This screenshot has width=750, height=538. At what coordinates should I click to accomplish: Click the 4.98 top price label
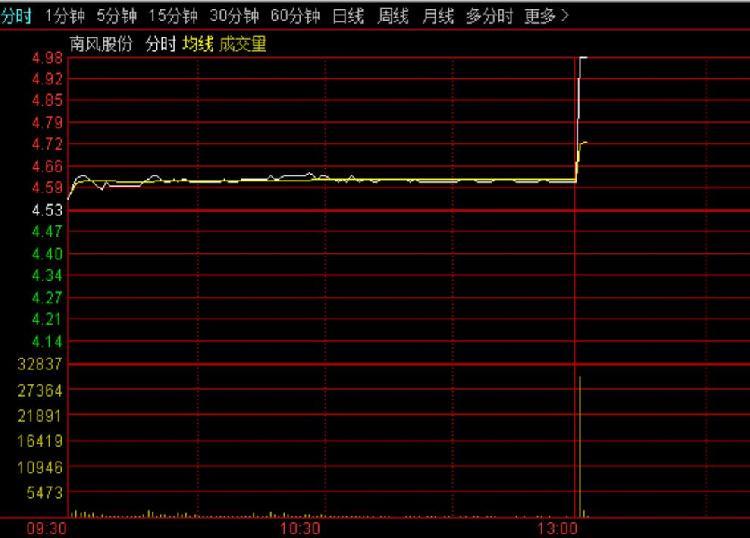(x=47, y=58)
